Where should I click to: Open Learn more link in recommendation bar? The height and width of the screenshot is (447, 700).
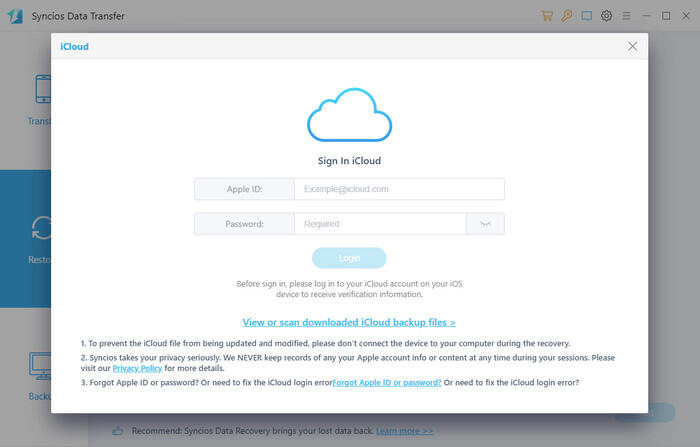click(404, 431)
